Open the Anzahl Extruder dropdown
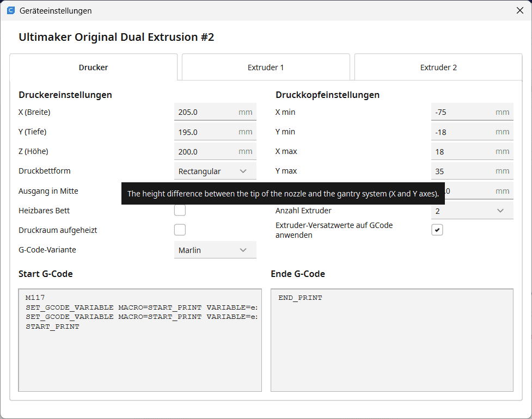This screenshot has height=419, width=532. (472, 211)
